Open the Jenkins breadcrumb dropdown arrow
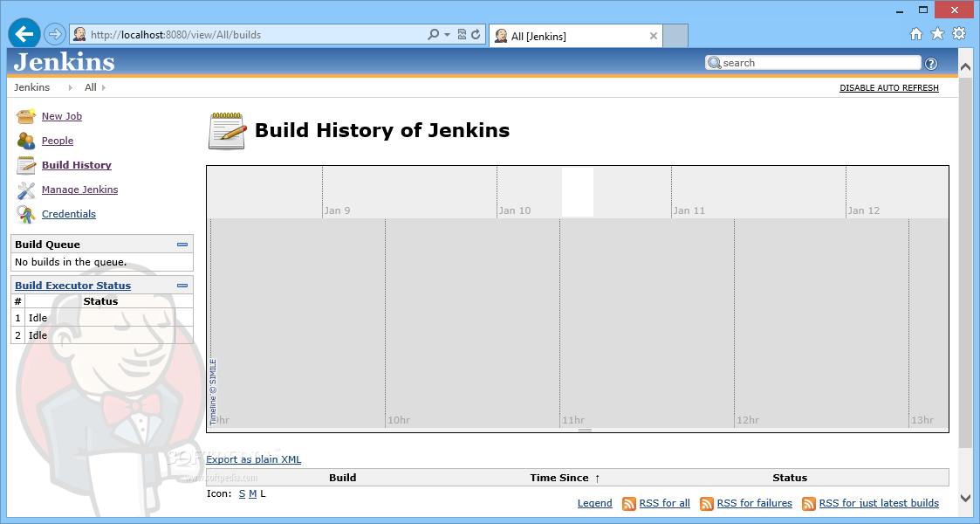Image resolution: width=980 pixels, height=524 pixels. (70, 87)
